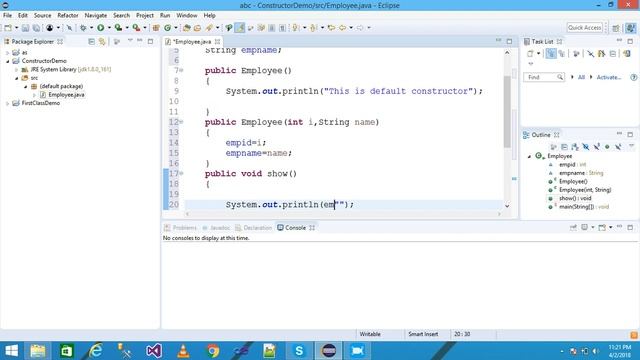Open the Debug button dropdown arrow

pos(91,28)
